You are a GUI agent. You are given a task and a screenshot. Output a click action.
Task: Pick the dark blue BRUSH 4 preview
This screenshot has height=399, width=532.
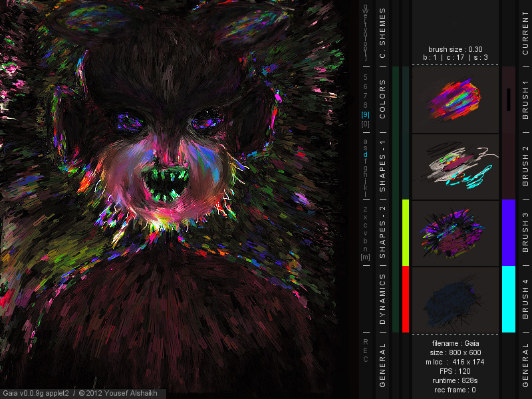456,300
